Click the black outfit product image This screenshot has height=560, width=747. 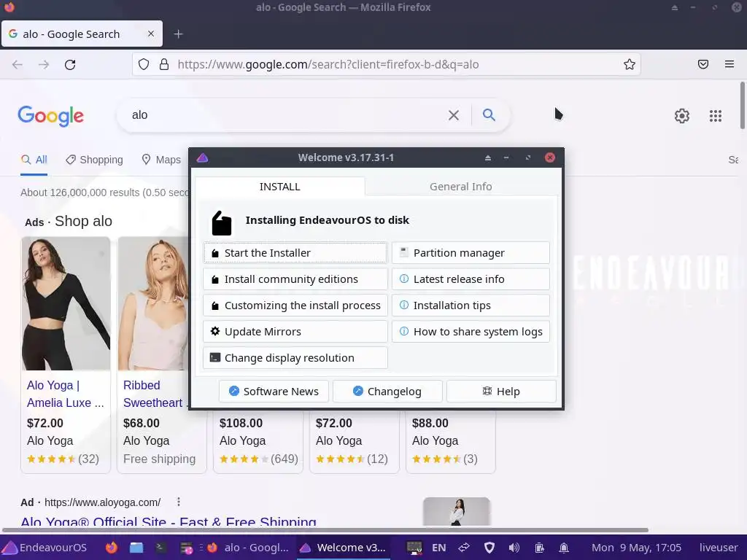pos(66,304)
